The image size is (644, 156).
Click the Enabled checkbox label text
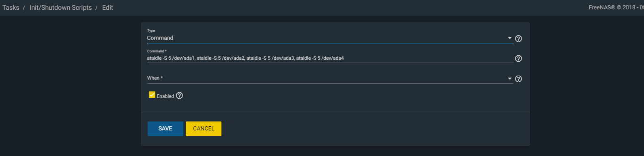pos(165,96)
